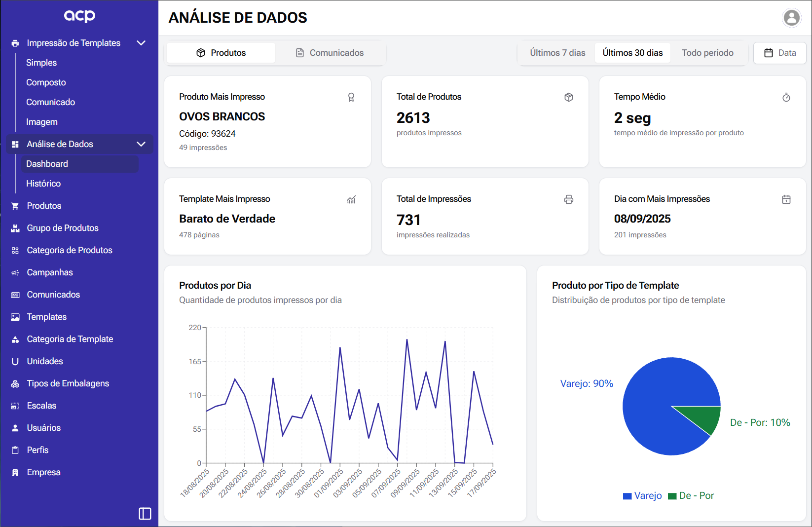The image size is (812, 527).
Task: Select the Produtos cart icon in the sidebar
Action: (14, 205)
